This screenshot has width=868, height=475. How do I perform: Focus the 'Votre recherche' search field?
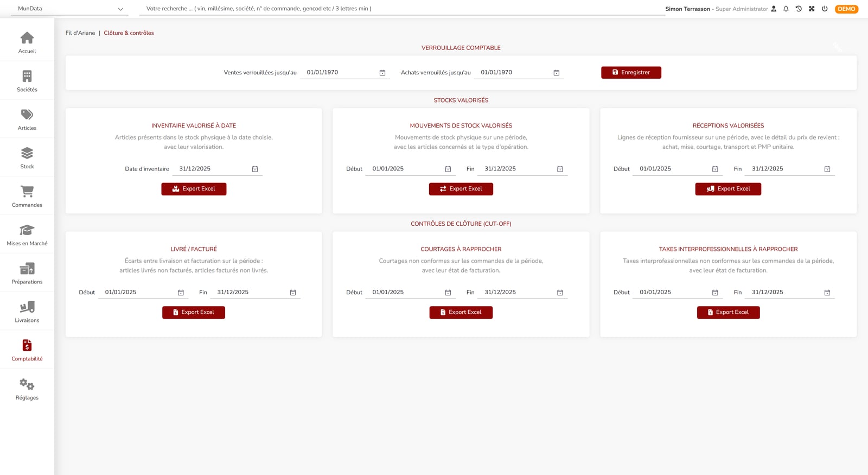402,9
